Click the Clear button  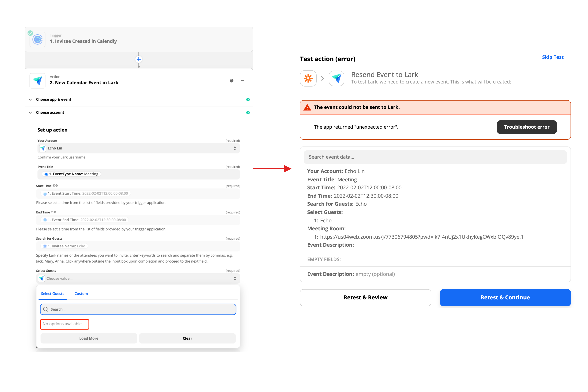187,338
